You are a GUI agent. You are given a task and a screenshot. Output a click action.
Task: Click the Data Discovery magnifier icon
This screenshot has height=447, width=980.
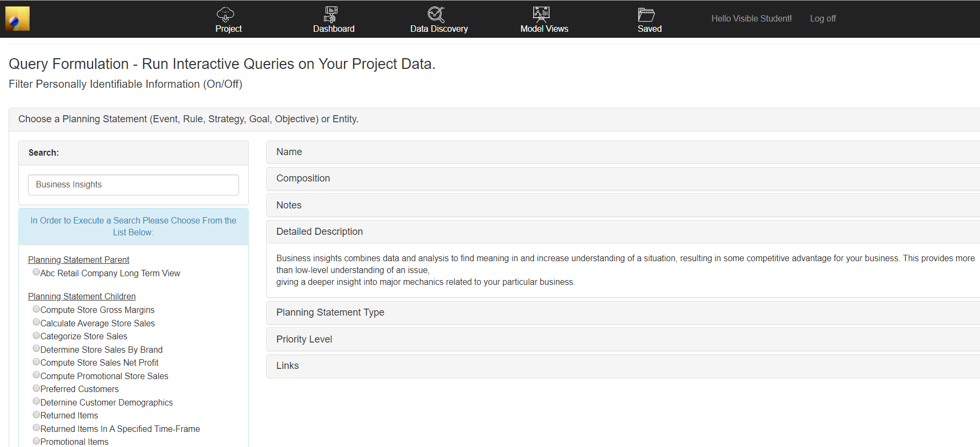click(x=436, y=14)
